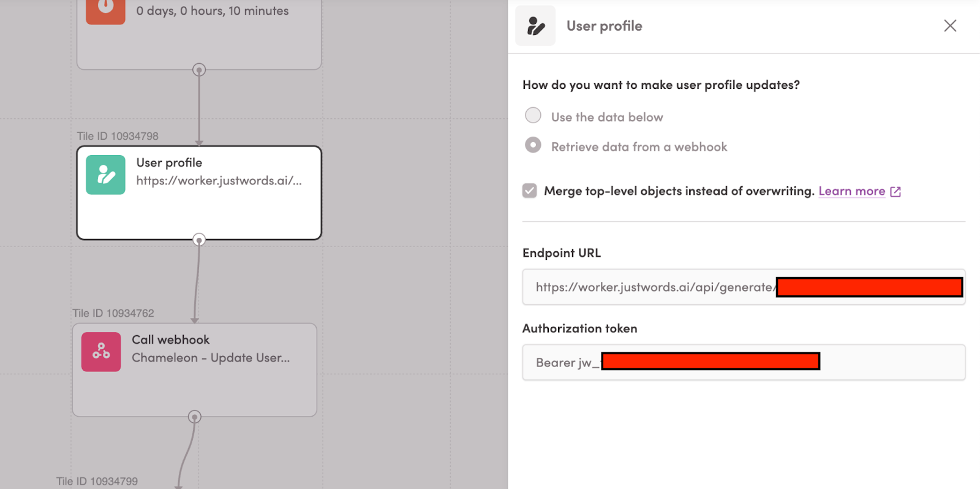Close the User profile panel
Viewport: 980px width, 489px height.
(950, 26)
